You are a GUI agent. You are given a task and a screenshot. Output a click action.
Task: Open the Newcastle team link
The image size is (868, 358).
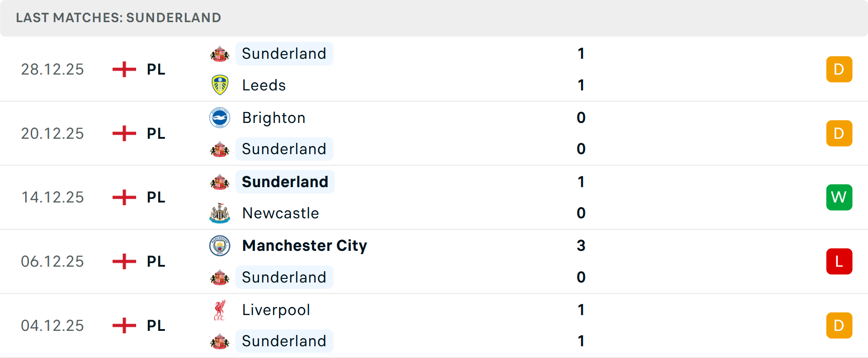pos(280,213)
